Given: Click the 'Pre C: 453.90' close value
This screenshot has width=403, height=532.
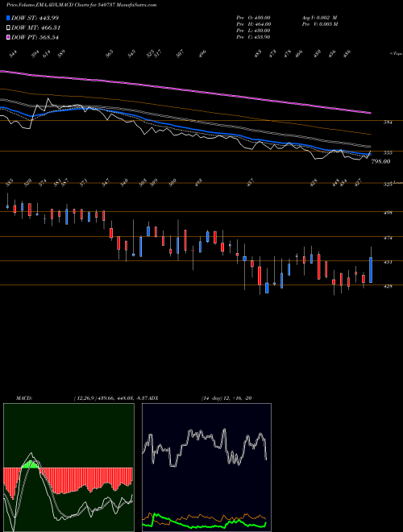Looking at the screenshot, I should point(253,37).
